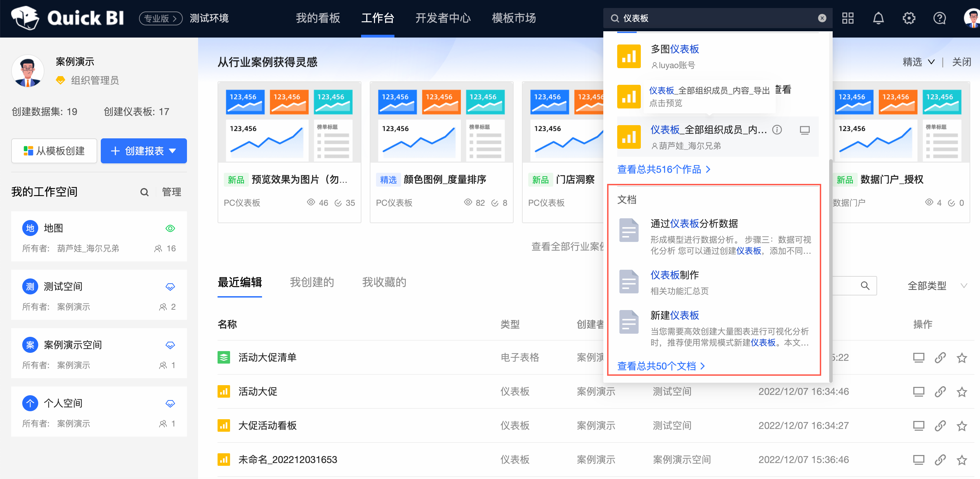Image resolution: width=980 pixels, height=479 pixels.
Task: Toggle the eye icon beside 地图 workspace
Action: 170,228
